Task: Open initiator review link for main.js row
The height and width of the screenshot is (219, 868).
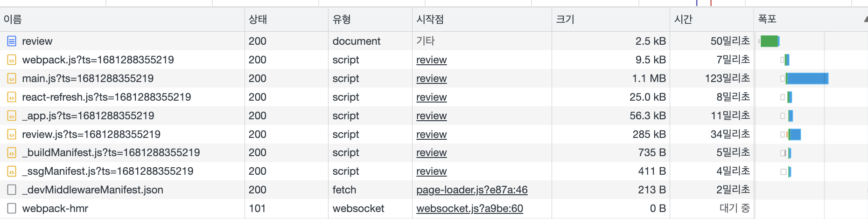Action: (431, 78)
